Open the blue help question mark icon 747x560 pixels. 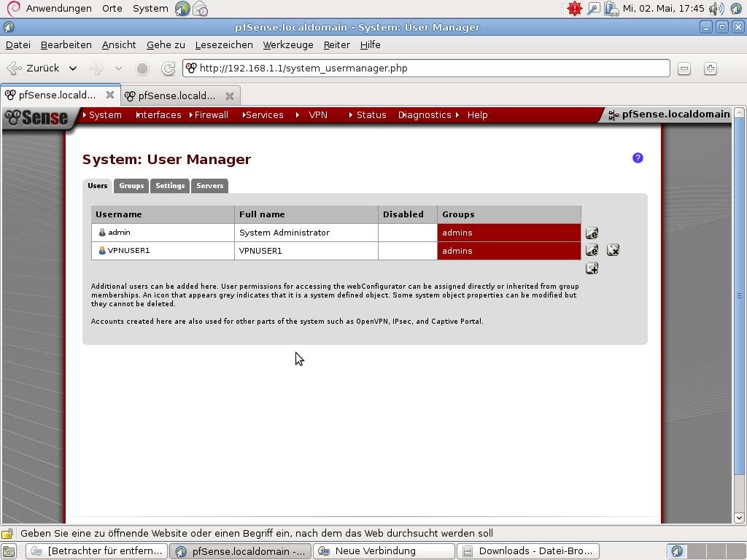click(x=638, y=158)
